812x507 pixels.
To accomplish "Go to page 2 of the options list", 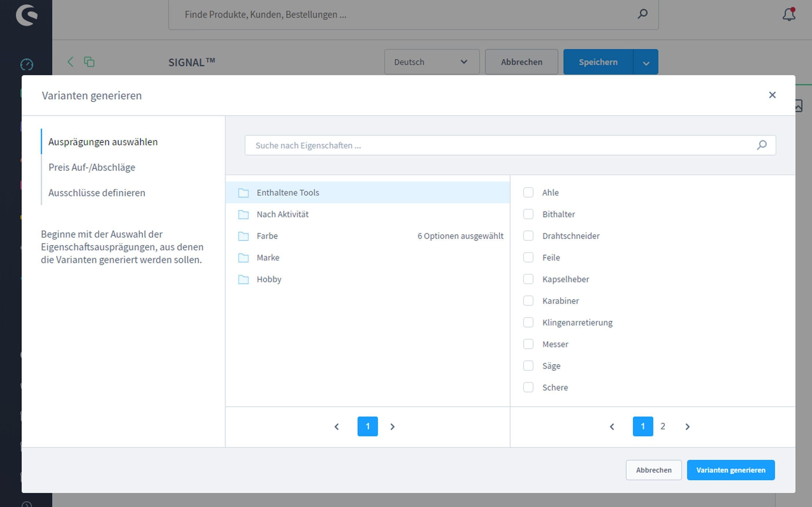I will pyautogui.click(x=663, y=426).
